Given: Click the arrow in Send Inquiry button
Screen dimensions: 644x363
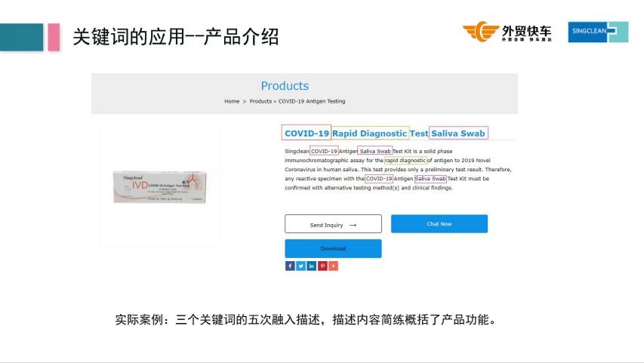Looking at the screenshot, I should [353, 225].
